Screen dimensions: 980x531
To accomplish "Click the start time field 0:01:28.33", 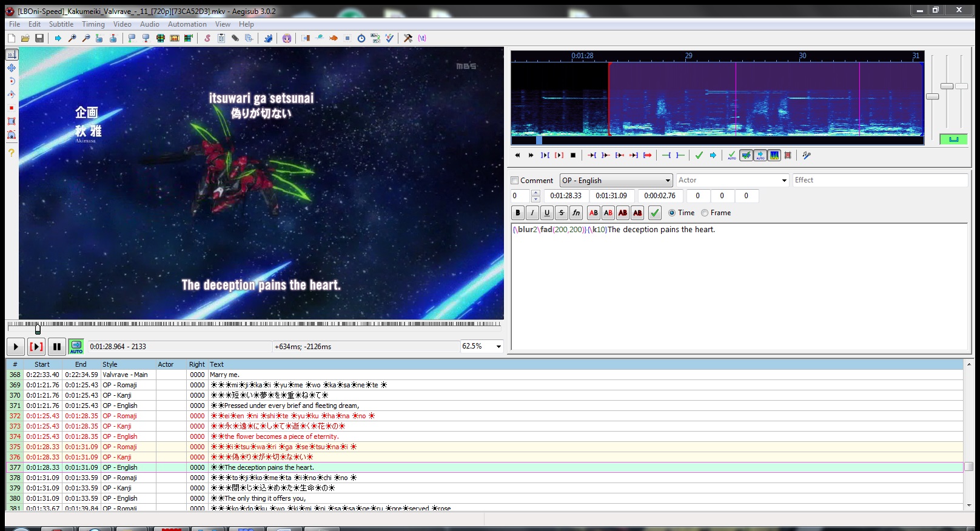I will [566, 196].
